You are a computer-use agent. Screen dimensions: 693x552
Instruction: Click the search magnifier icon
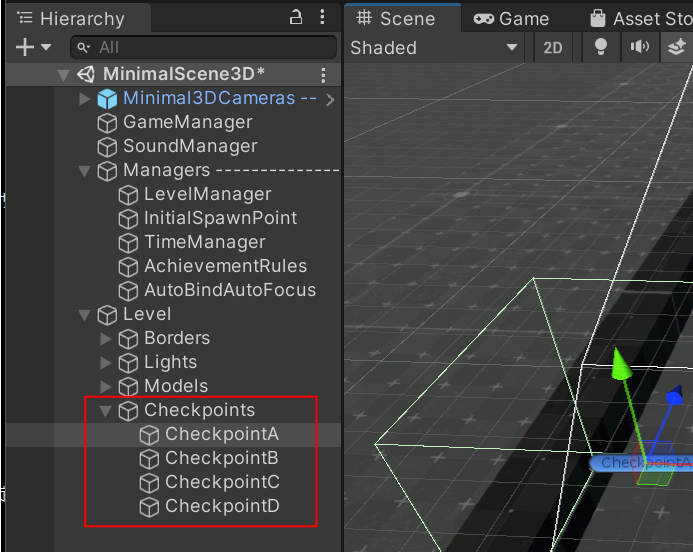pyautogui.click(x=83, y=47)
